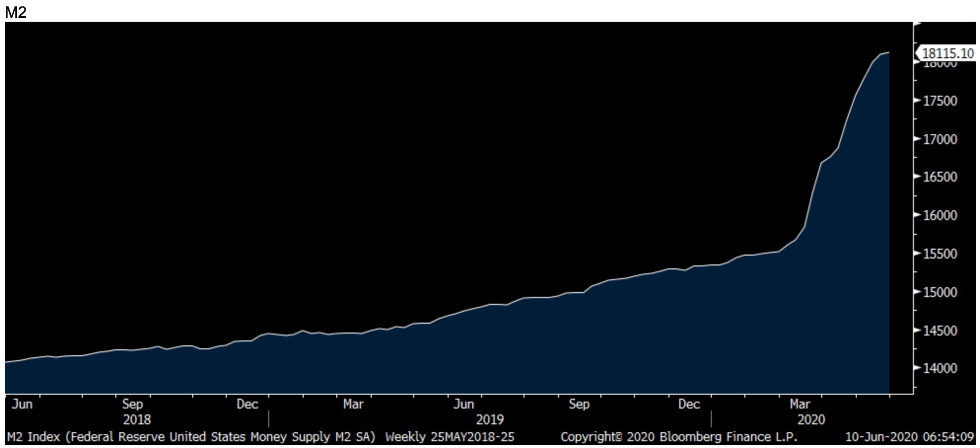Image resolution: width=980 pixels, height=448 pixels.
Task: Click the 17500 y-axis tick label
Action: point(940,101)
